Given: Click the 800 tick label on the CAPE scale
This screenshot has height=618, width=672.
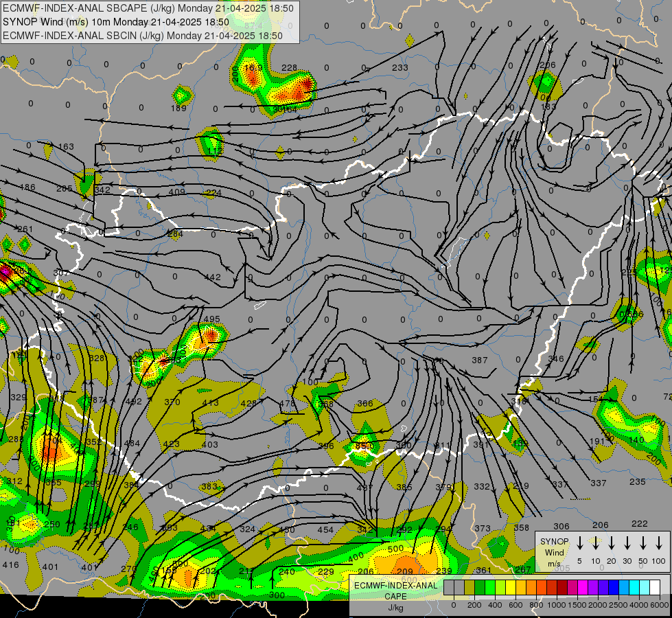Looking at the screenshot, I should tap(536, 605).
